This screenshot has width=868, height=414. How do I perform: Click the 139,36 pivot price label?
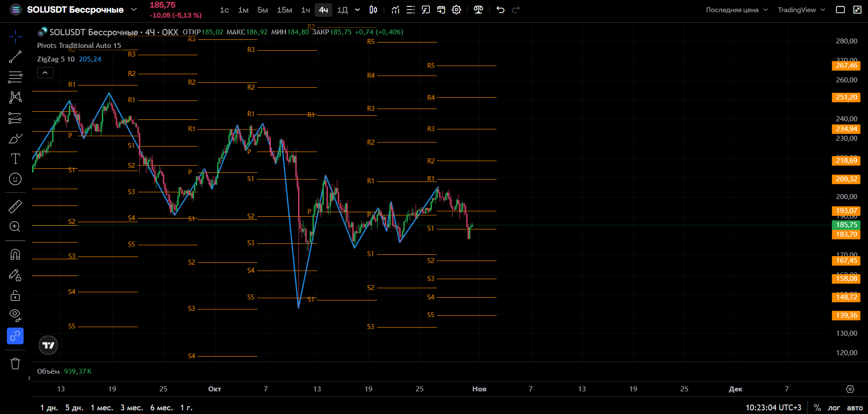[846, 315]
